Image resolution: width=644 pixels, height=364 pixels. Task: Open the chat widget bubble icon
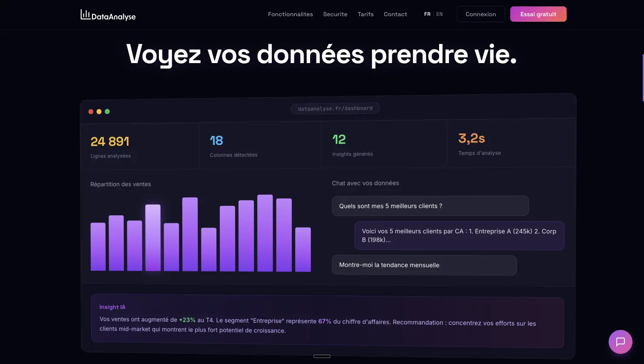(x=620, y=341)
